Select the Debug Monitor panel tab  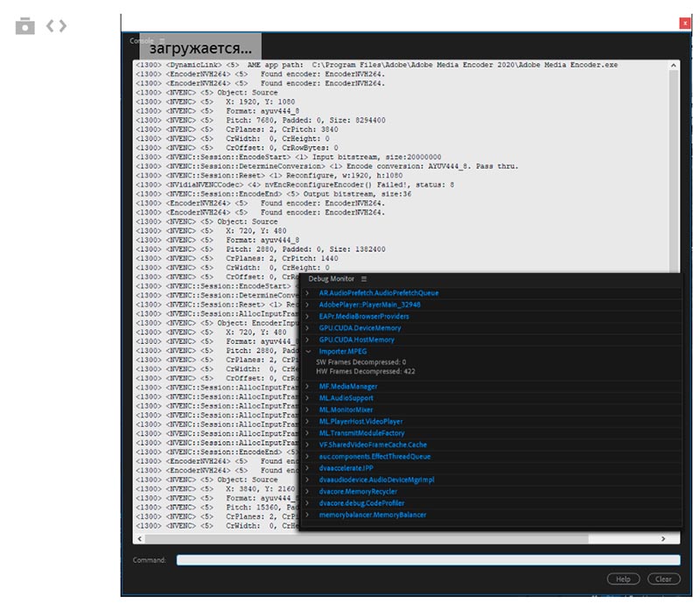[331, 278]
